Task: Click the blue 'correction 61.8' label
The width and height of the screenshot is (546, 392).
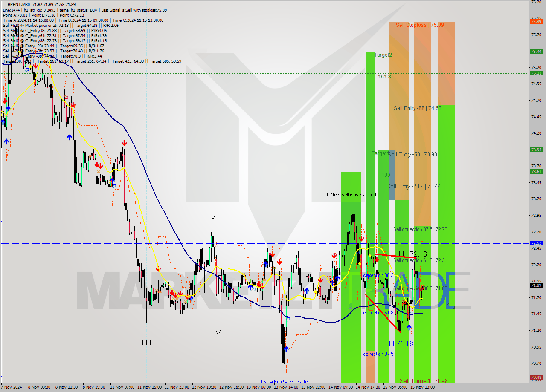Action: click(x=378, y=313)
